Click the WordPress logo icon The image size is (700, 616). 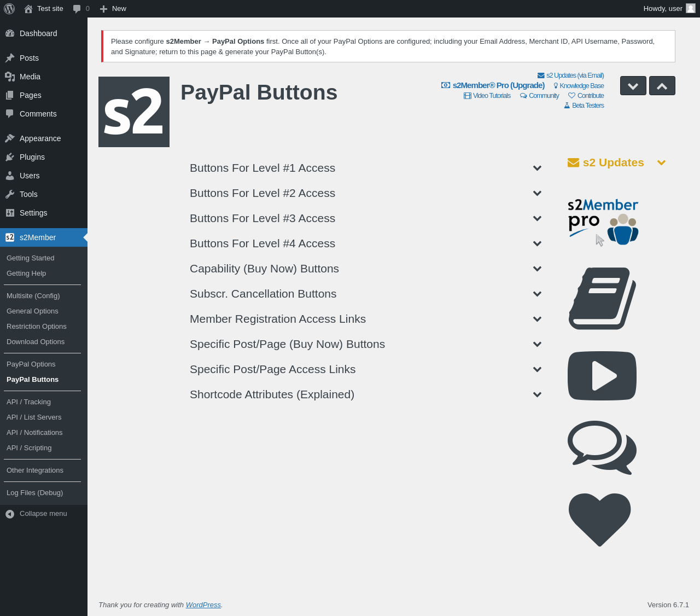(x=9, y=9)
